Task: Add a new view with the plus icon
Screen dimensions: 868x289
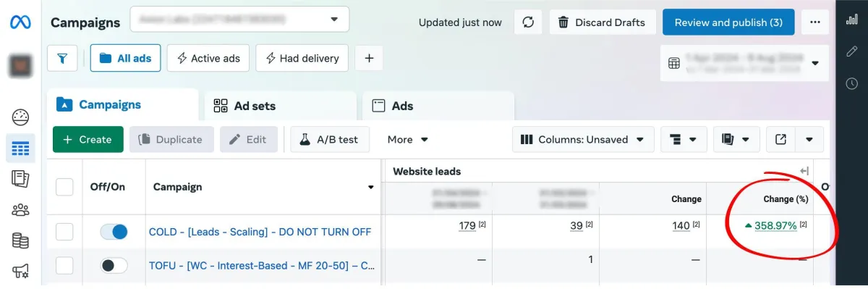Action: pos(369,58)
